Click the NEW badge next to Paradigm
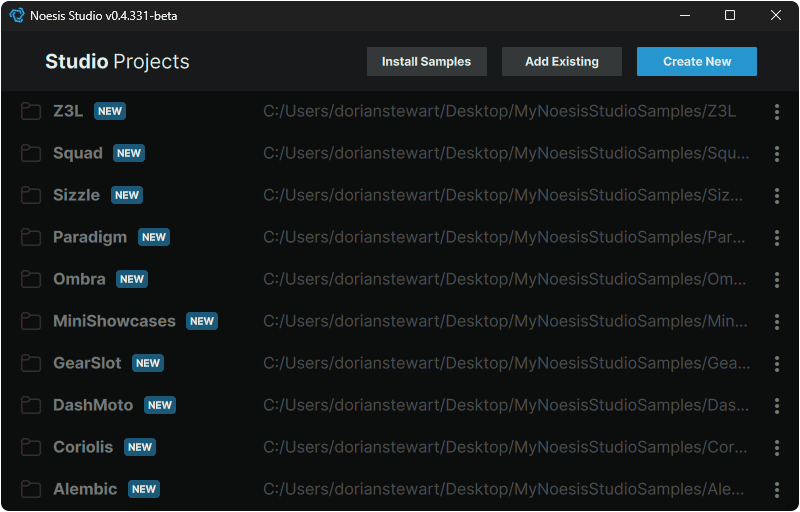Image resolution: width=800 pixels, height=512 pixels. pos(154,237)
